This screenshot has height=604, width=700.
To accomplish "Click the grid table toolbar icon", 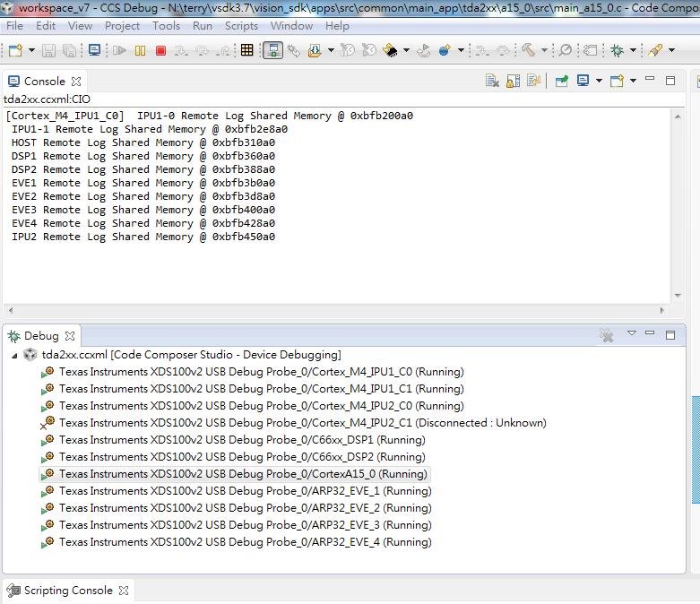I will pos(246,50).
